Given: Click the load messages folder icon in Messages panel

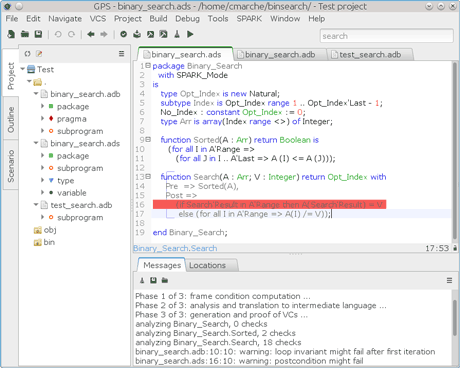Looking at the screenshot, I should [x=165, y=280].
